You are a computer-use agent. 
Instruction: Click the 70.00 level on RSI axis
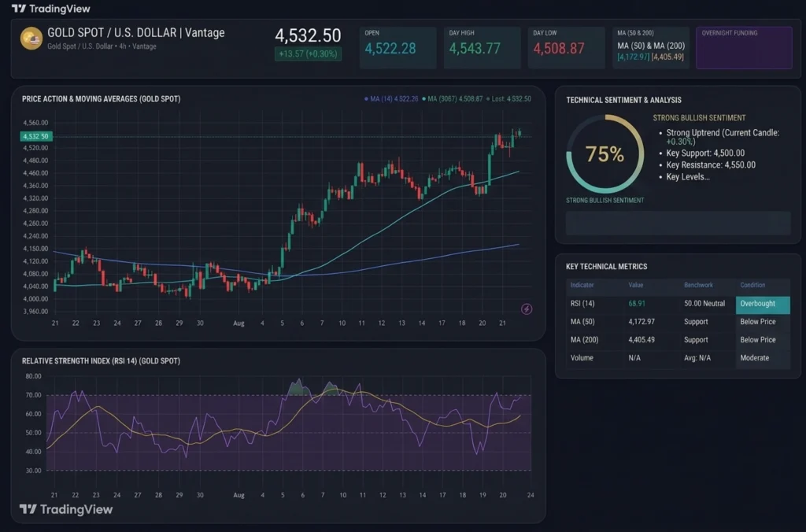33,395
